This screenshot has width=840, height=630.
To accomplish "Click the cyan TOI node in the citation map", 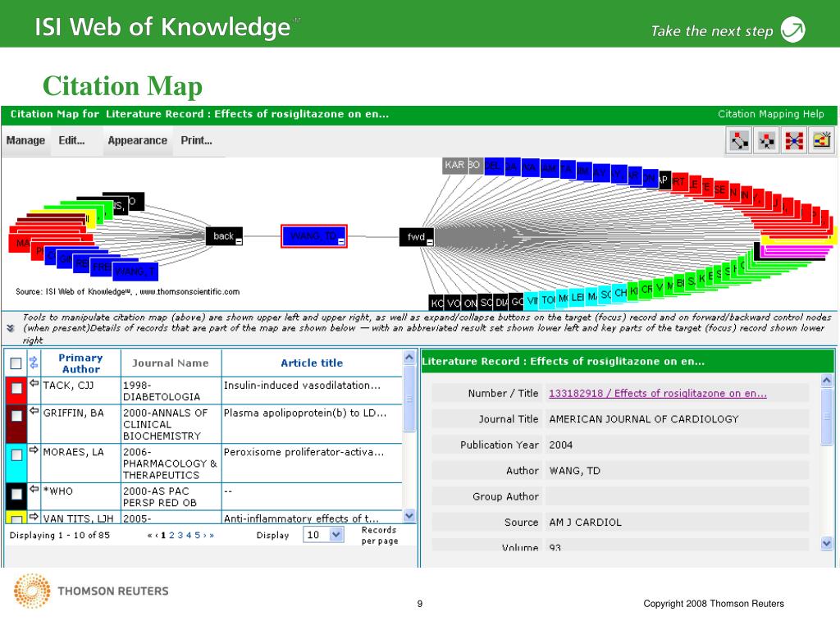I will 547,300.
